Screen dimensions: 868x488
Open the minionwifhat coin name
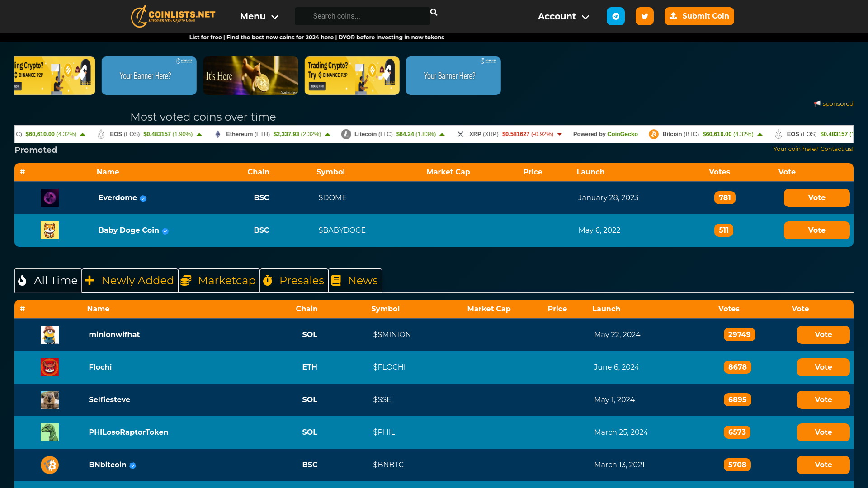pos(114,335)
